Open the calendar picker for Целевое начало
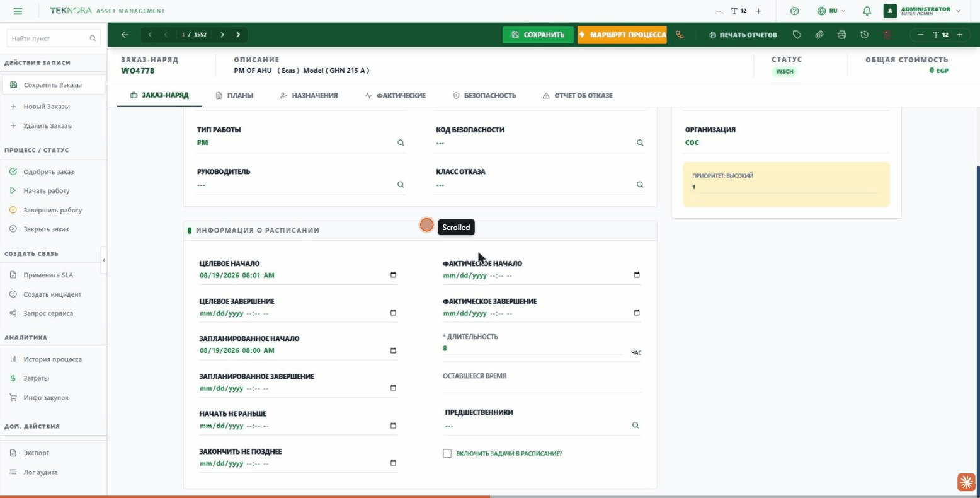Image resolution: width=980 pixels, height=498 pixels. (394, 275)
